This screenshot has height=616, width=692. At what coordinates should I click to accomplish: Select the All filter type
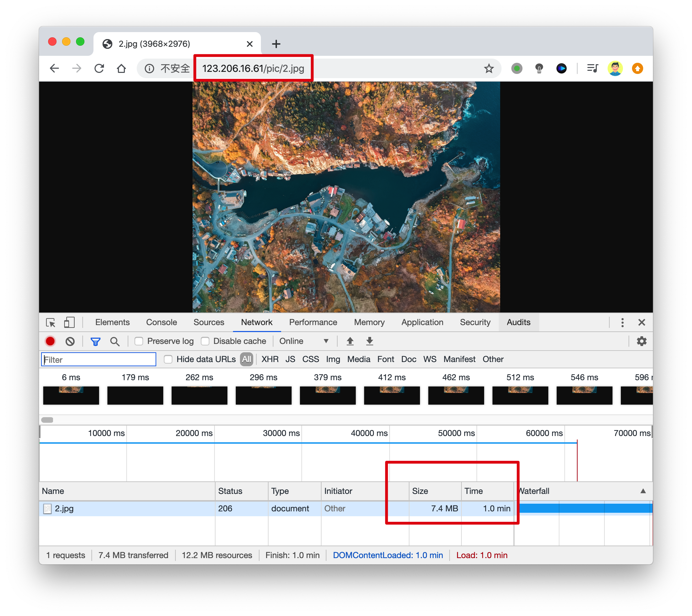click(247, 359)
